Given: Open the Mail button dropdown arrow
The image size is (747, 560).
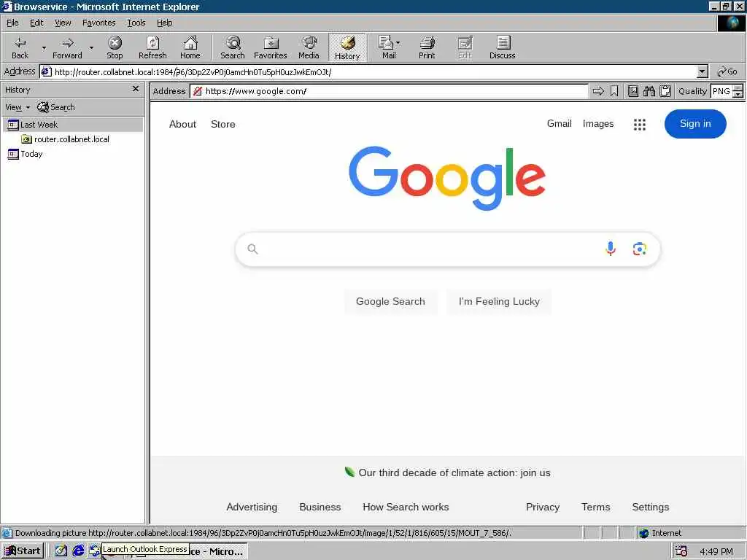Looking at the screenshot, I should pyautogui.click(x=398, y=43).
